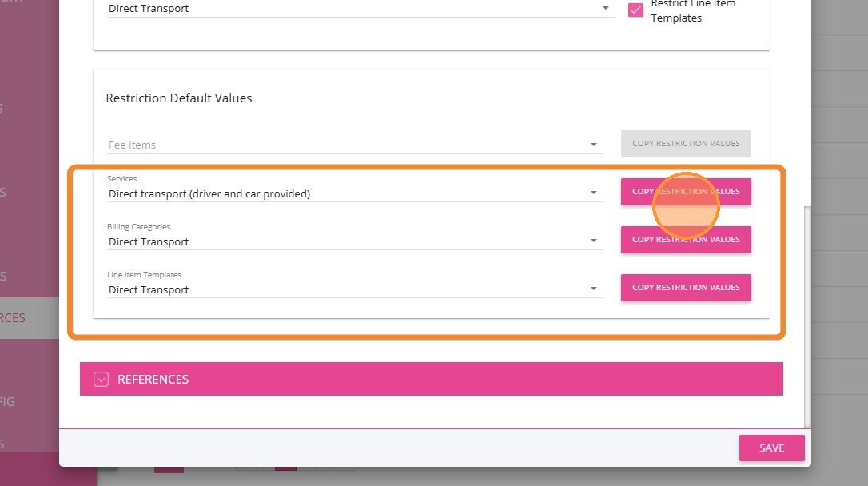Click the References section chevron icon
The width and height of the screenshot is (868, 486).
(x=101, y=380)
